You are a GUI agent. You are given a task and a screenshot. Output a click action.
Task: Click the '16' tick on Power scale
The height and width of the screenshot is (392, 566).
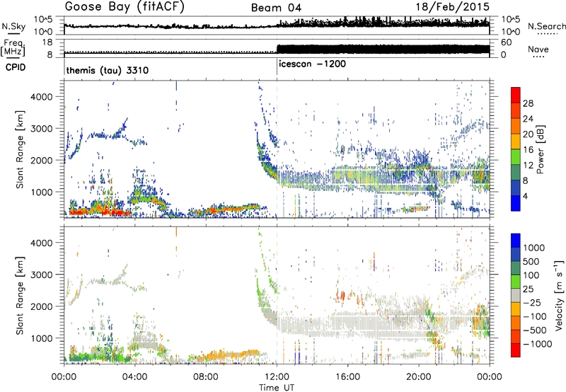(528, 150)
